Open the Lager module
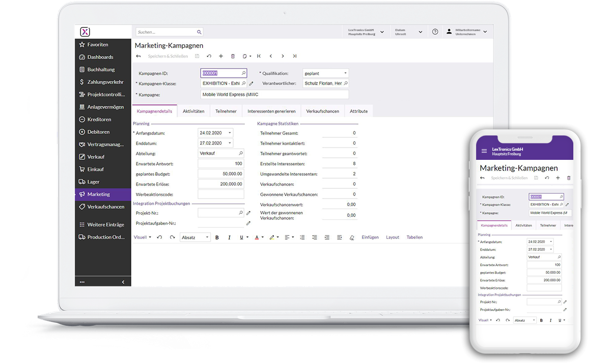The image size is (611, 364). [x=103, y=182]
